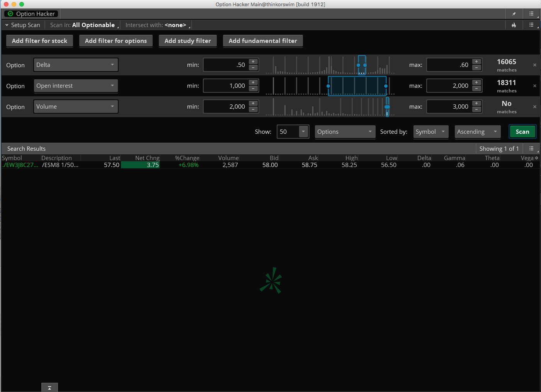Decrease Volume max value
The height and width of the screenshot is (392, 541).
(x=476, y=109)
